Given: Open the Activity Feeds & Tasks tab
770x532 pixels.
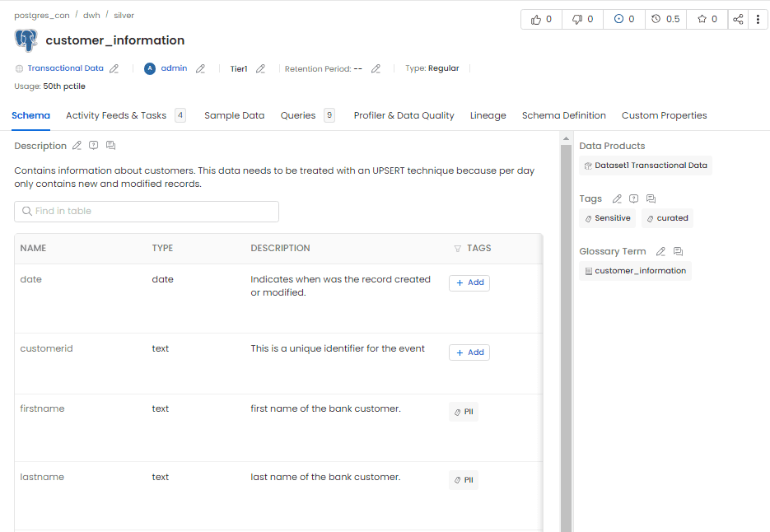Looking at the screenshot, I should 126,115.
